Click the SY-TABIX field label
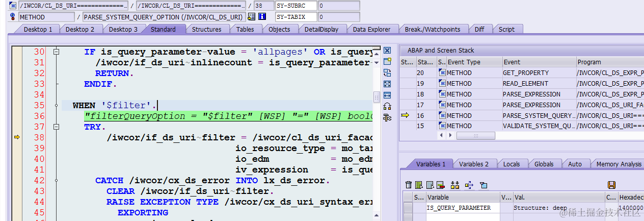Viewport: 644px width, 221px height. pos(296,17)
